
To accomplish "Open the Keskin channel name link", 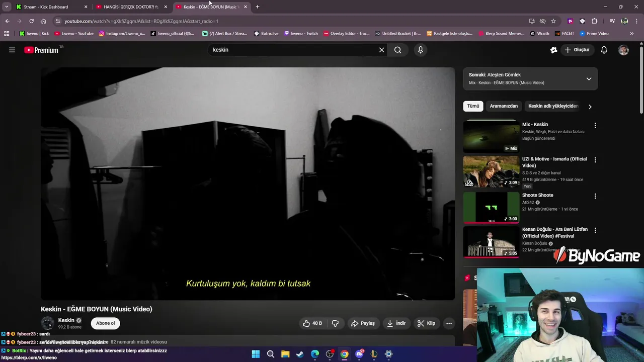I will (x=66, y=320).
